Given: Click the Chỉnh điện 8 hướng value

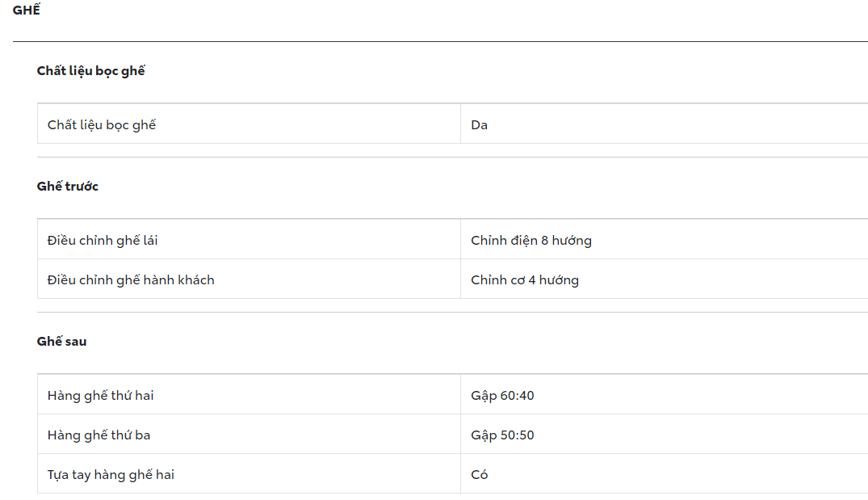Looking at the screenshot, I should click(x=531, y=241).
